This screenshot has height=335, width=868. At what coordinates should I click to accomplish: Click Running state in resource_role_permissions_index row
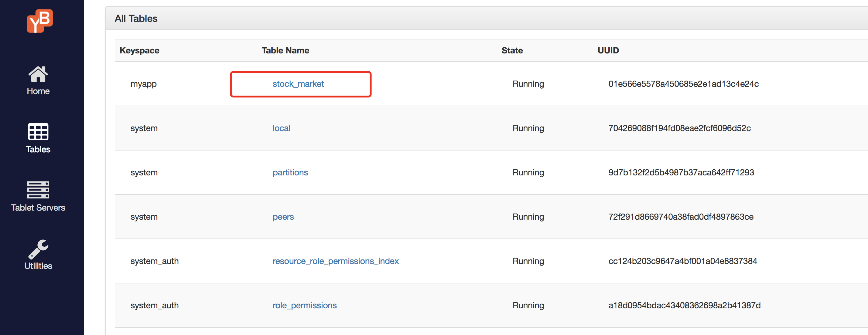point(528,261)
